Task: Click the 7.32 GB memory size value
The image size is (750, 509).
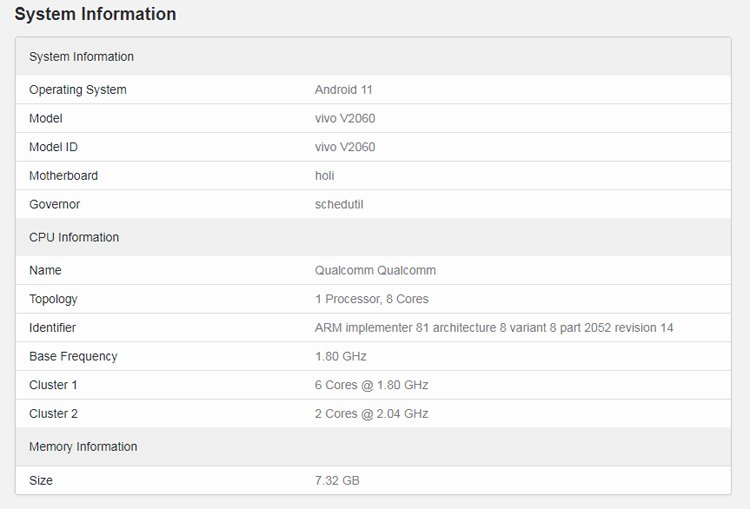Action: (337, 481)
